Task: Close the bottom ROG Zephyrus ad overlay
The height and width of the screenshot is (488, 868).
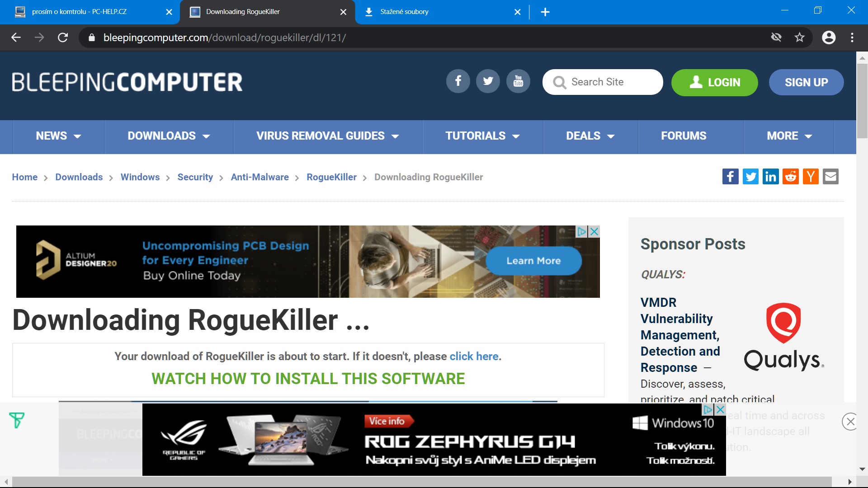Action: point(850,422)
